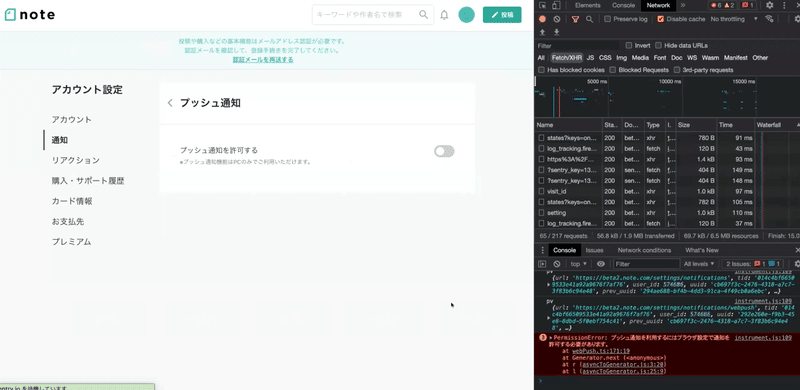Clear the network log
The width and height of the screenshot is (800, 390).
[557, 19]
